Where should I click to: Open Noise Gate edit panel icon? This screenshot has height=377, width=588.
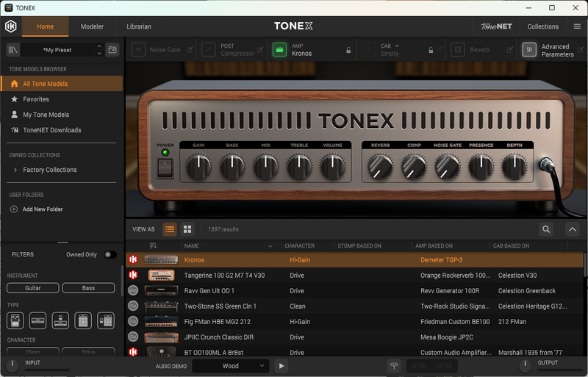(x=190, y=49)
